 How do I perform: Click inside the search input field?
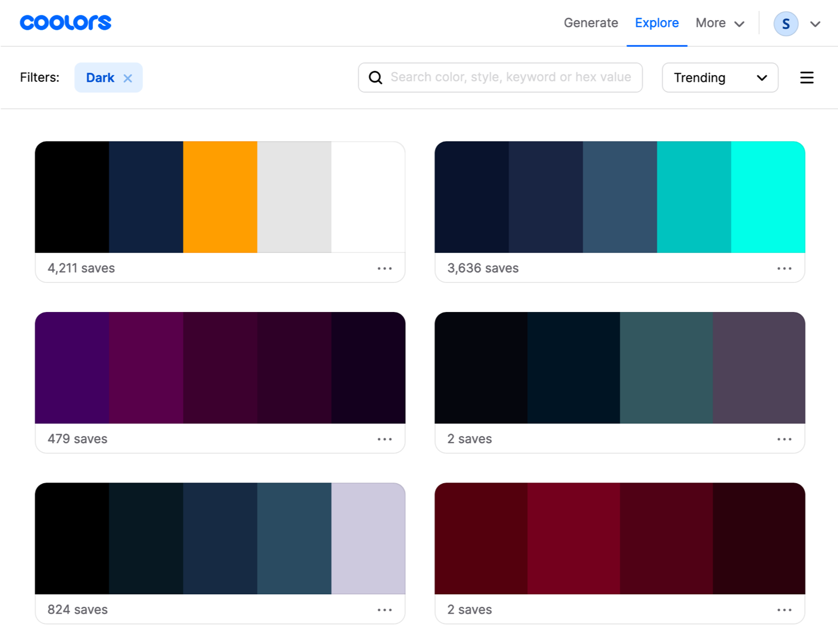click(509, 77)
